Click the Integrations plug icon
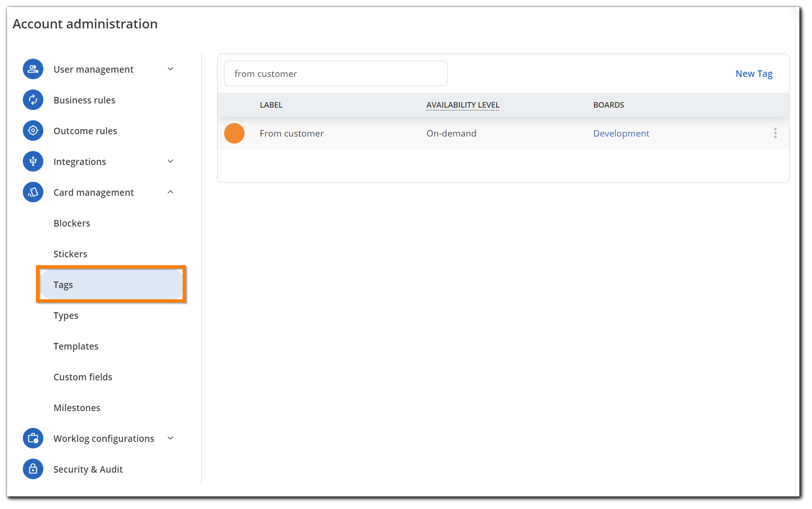This screenshot has width=812, height=509. (33, 161)
